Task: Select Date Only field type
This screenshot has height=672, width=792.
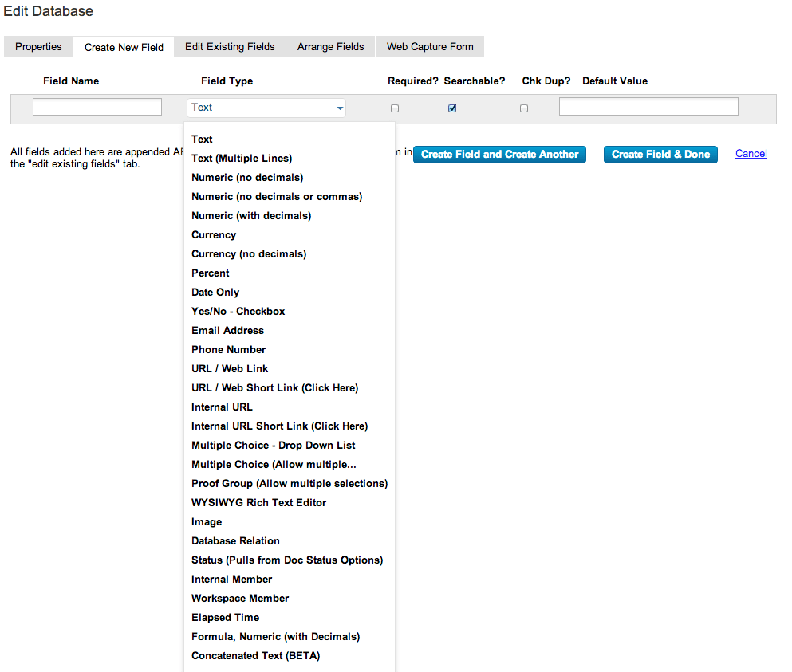Action: 215,292
